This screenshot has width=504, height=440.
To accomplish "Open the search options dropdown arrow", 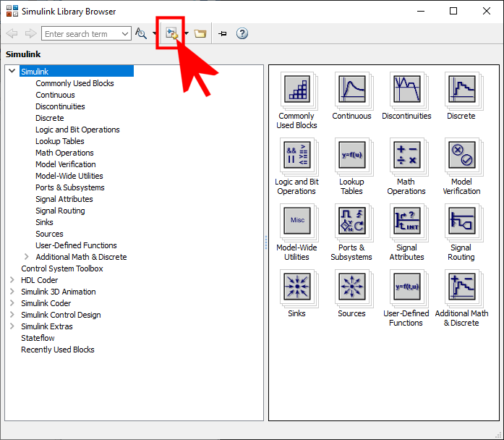I will click(x=155, y=33).
